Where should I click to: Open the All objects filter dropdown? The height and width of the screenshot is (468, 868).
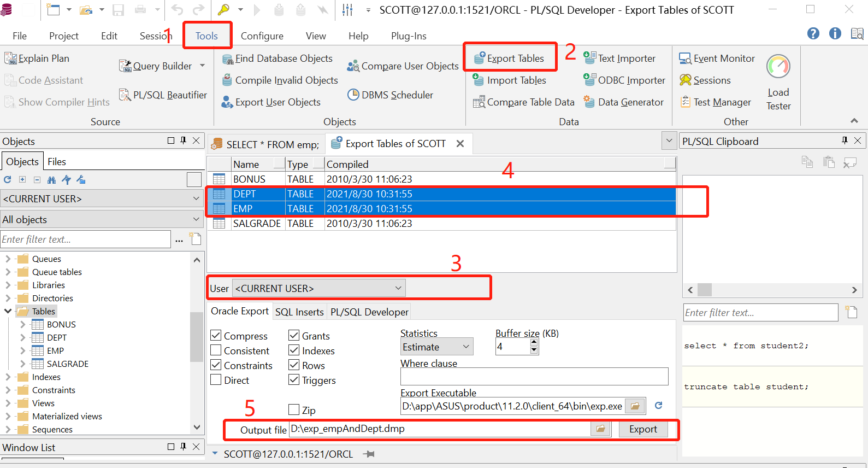point(102,219)
